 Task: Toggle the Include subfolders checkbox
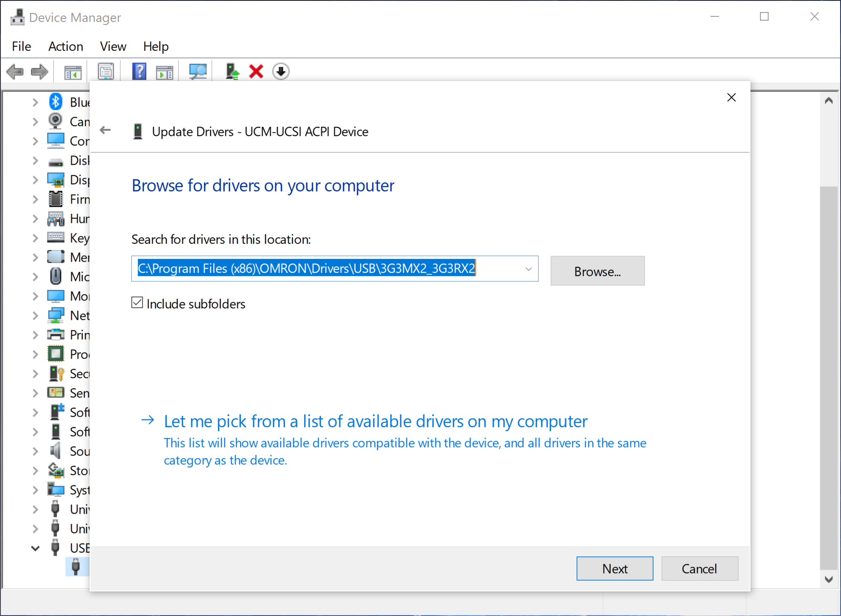(137, 303)
